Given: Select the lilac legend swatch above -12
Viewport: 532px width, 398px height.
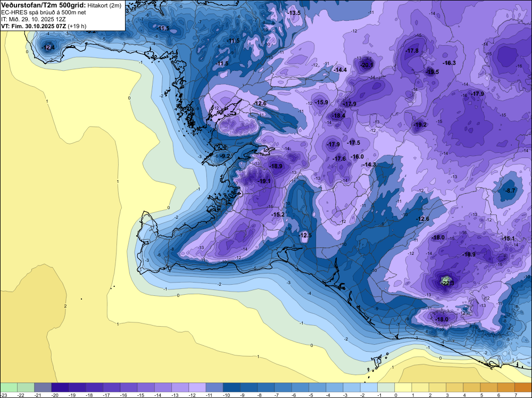Looking at the screenshot, I should tap(197, 387).
